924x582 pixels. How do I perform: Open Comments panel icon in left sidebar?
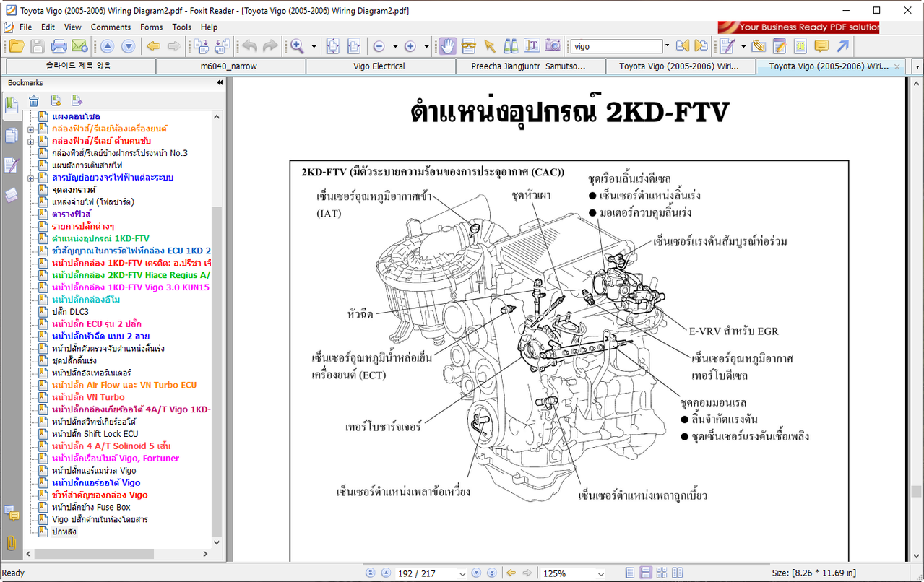[11, 513]
